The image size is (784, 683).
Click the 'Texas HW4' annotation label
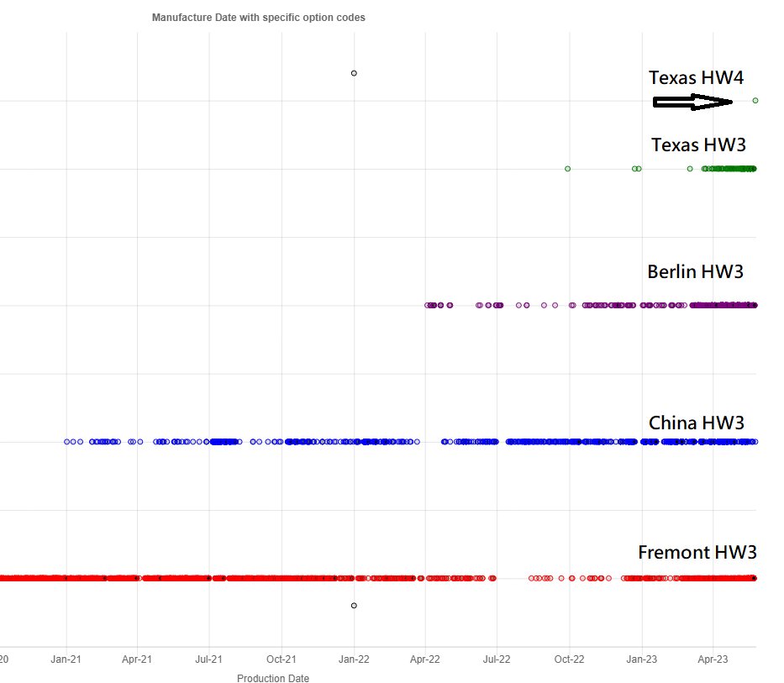tap(696, 77)
